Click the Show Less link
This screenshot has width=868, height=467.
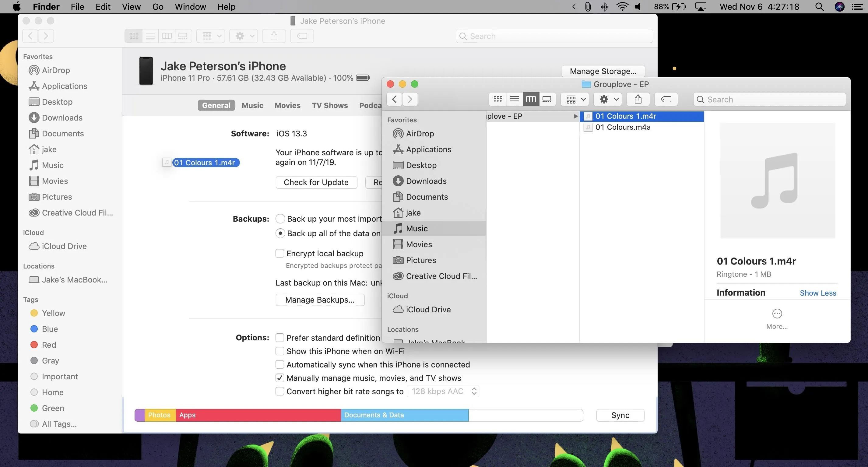818,293
